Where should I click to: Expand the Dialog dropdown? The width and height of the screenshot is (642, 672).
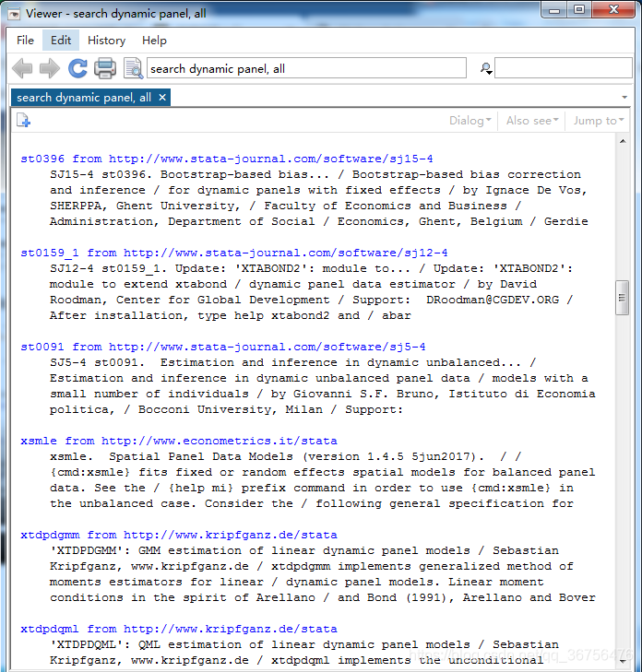pos(470,121)
